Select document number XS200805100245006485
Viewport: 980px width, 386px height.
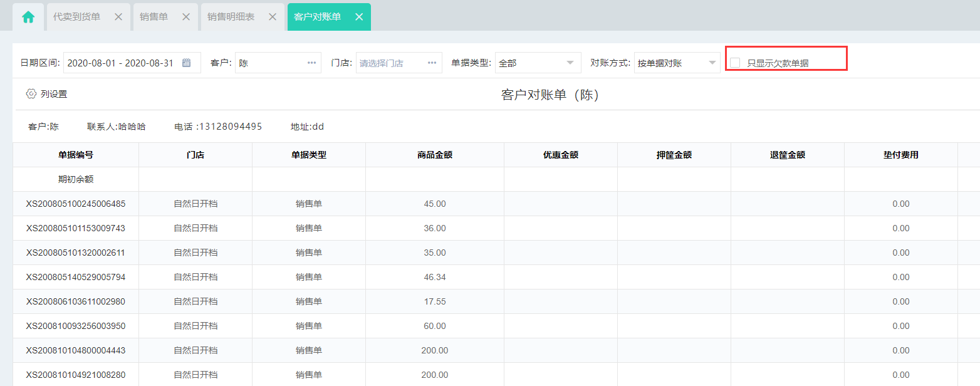(76, 204)
